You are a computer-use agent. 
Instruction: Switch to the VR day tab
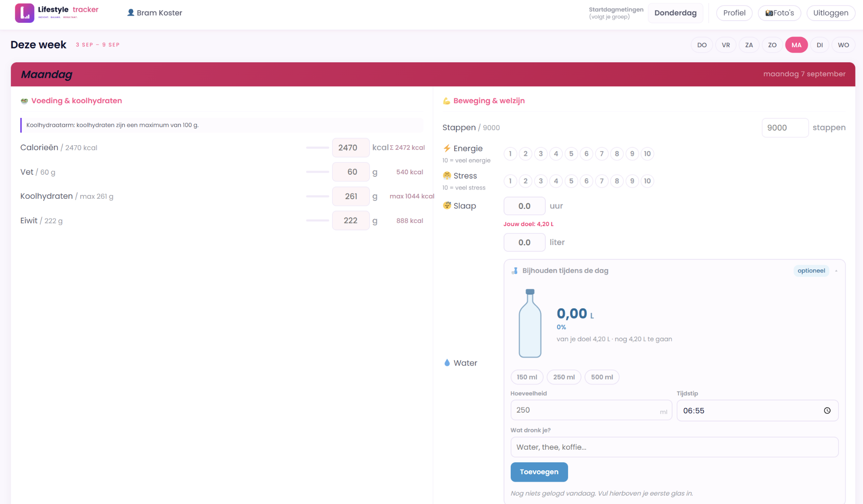point(726,45)
